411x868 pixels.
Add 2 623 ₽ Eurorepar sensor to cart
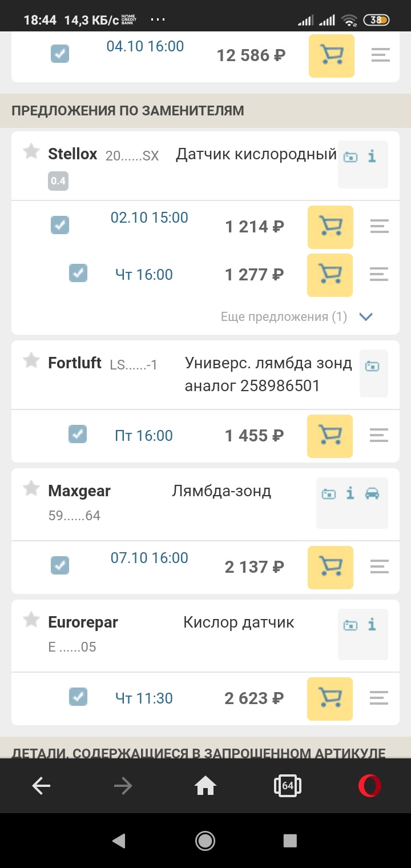click(x=330, y=698)
